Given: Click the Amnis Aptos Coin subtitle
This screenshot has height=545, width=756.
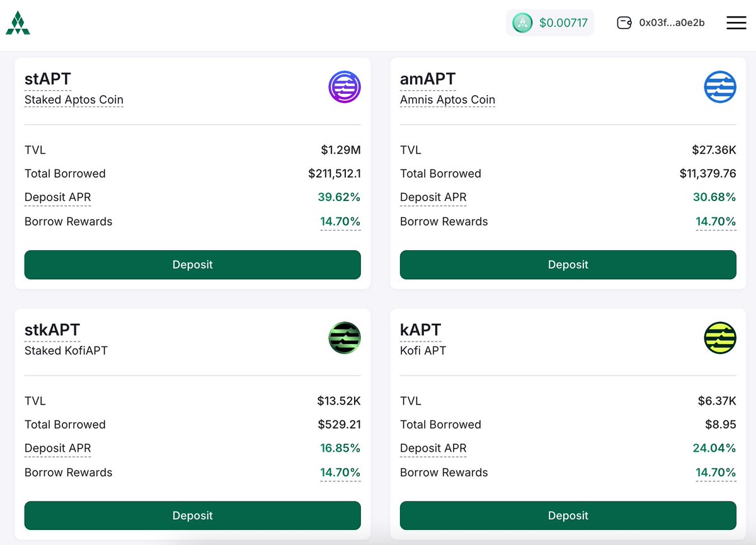Looking at the screenshot, I should coord(447,100).
